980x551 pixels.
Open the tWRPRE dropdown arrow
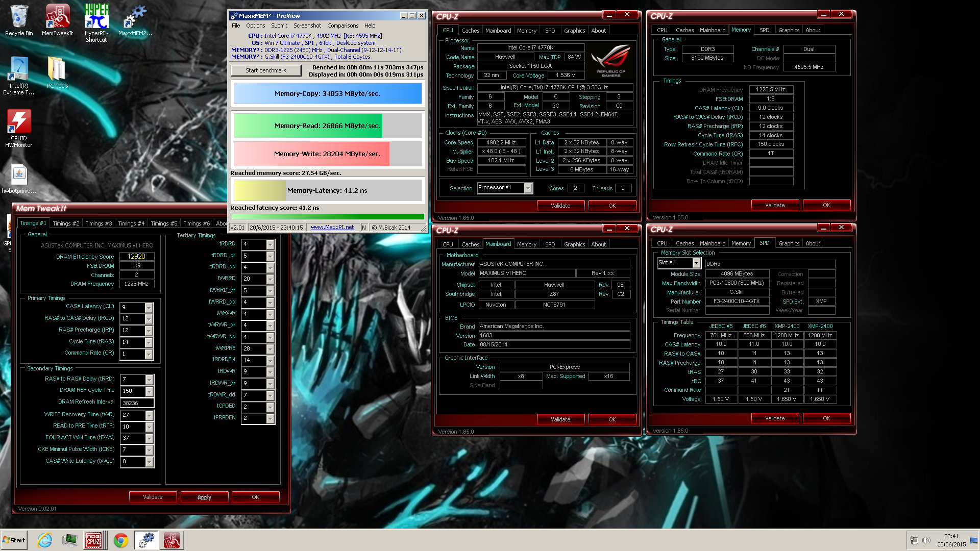(270, 349)
